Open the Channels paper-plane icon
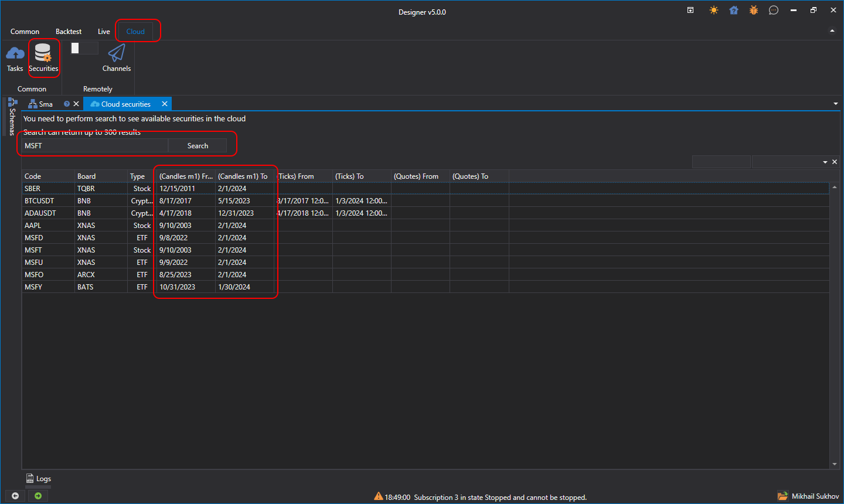The image size is (844, 504). point(117,59)
